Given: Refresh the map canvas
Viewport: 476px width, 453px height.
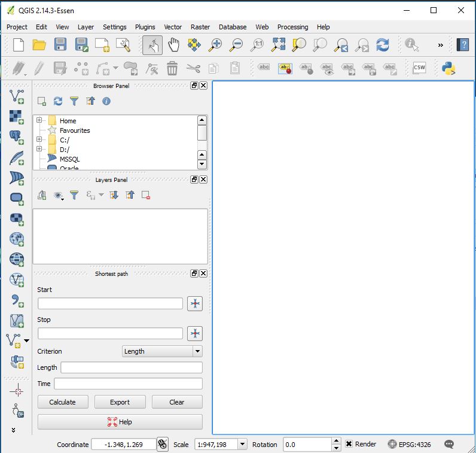Looking at the screenshot, I should [383, 45].
